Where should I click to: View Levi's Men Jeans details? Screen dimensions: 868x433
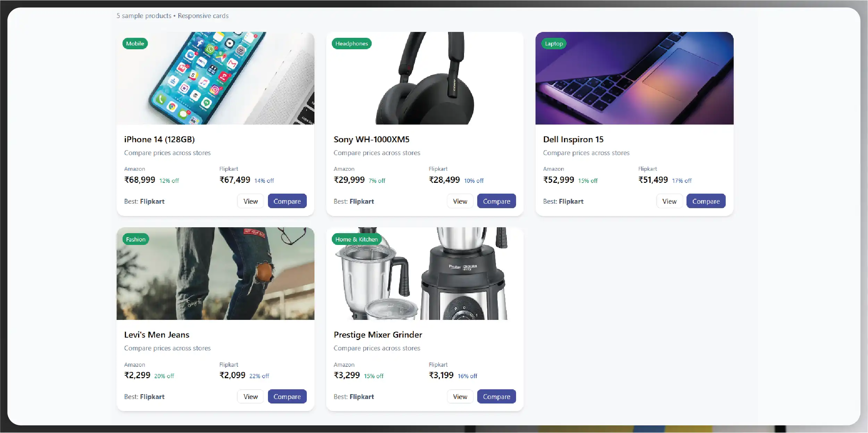tap(250, 397)
